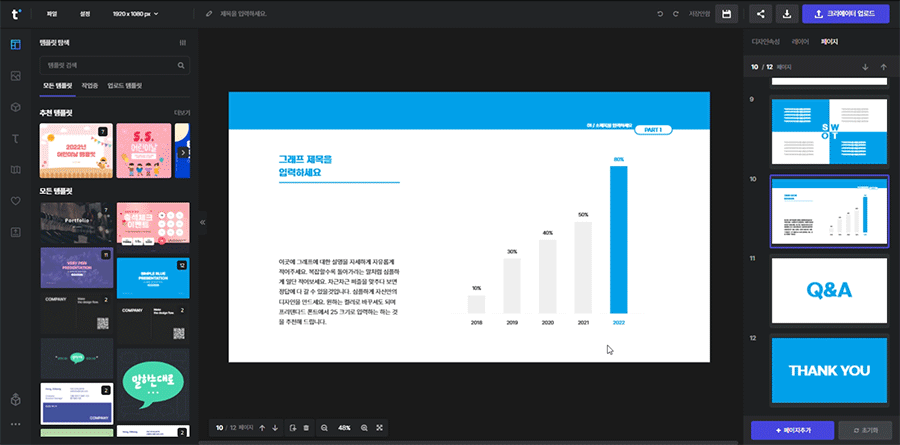Open the share icon button
Screen dimensions: 900x445
pyautogui.click(x=761, y=14)
